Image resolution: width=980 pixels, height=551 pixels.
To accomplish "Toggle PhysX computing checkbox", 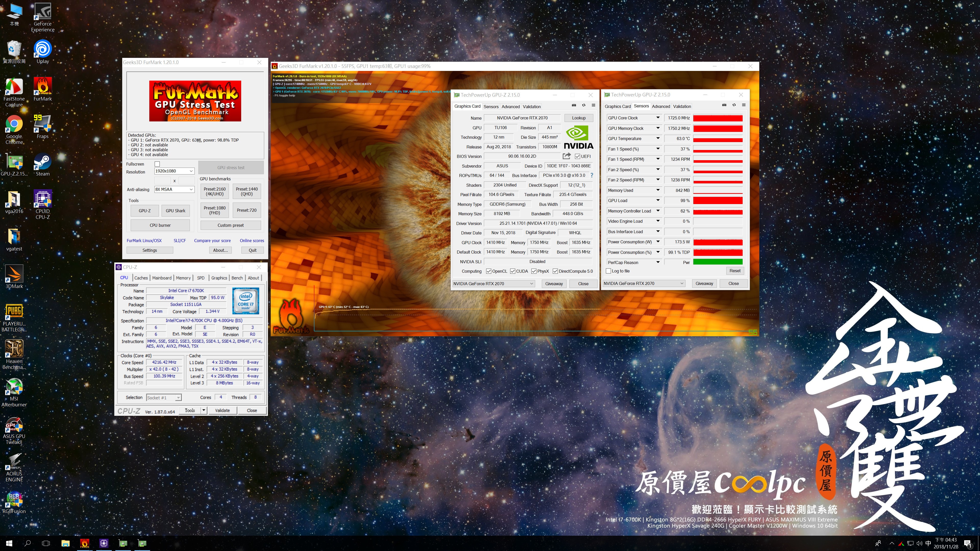I will click(534, 271).
